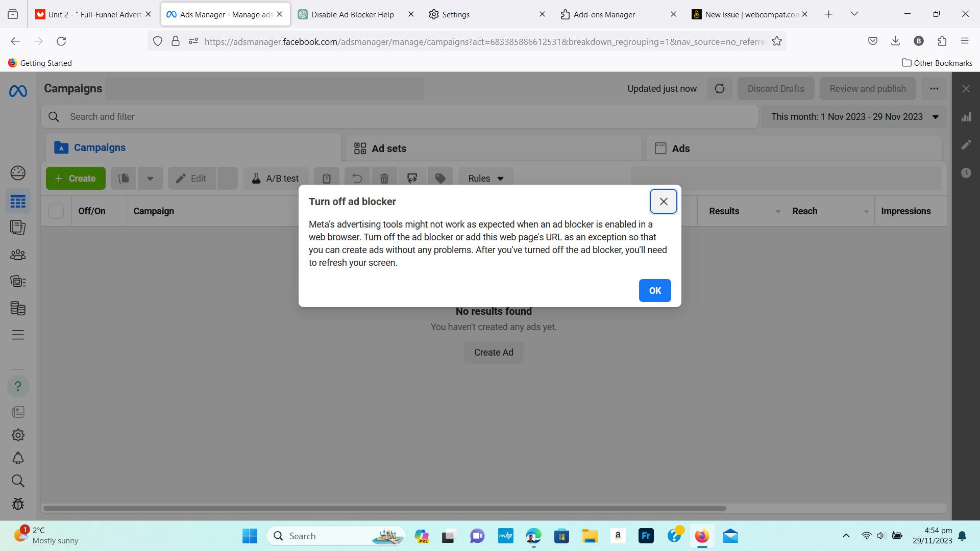
Task: Click OK in the ad blocker dialog
Action: 655,290
